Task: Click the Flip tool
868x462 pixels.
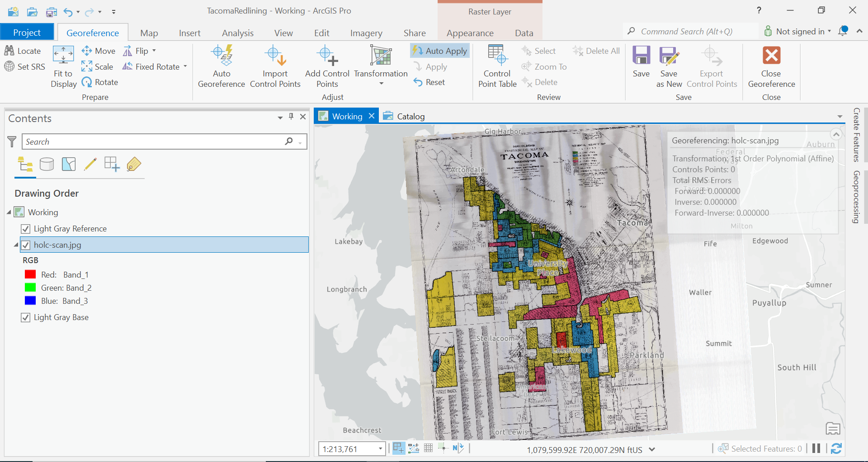Action: click(x=136, y=51)
